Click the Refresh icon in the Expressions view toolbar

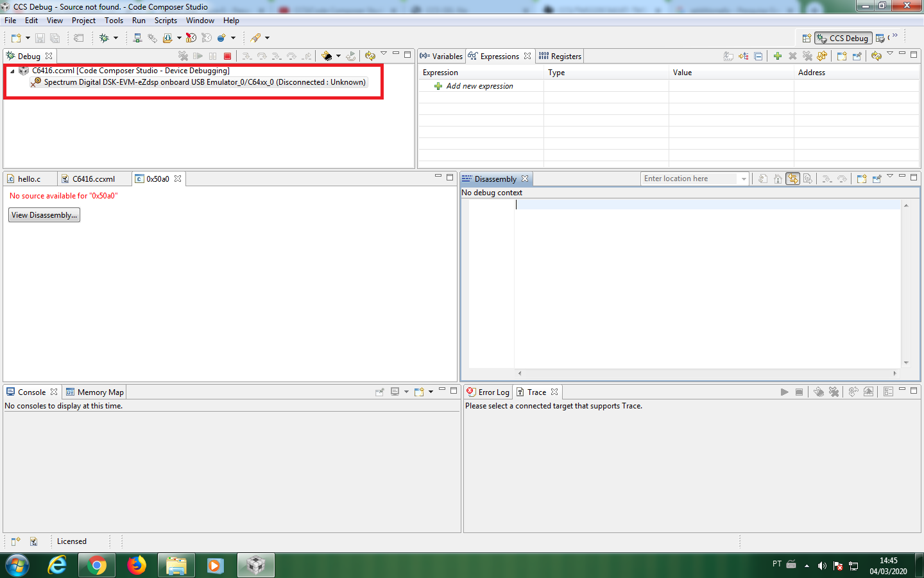[x=877, y=57]
